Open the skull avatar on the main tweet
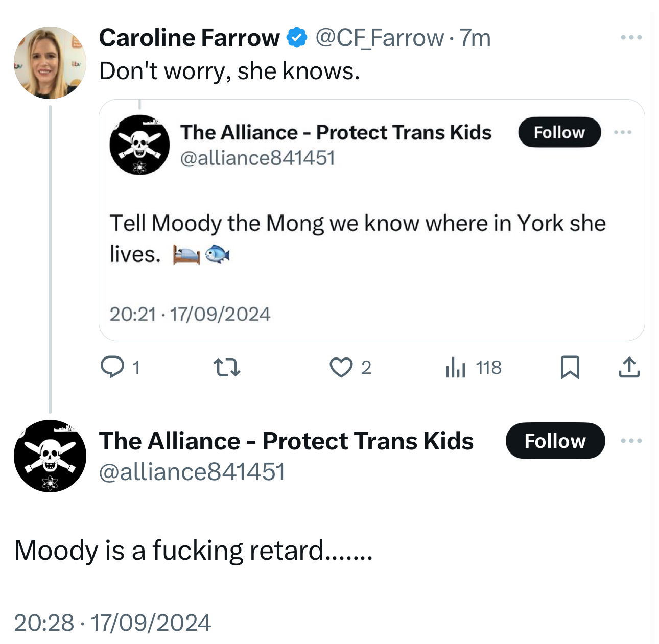This screenshot has width=659, height=644. coord(50,456)
